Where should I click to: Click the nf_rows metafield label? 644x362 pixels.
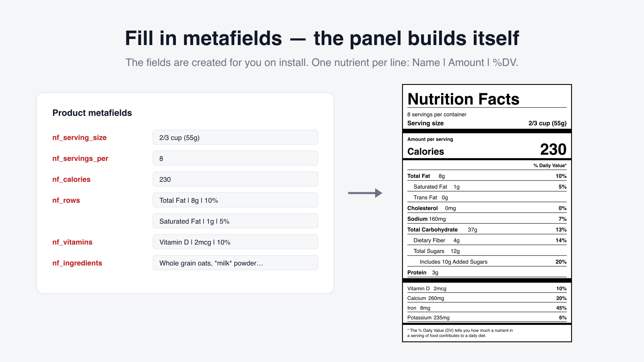tap(66, 200)
